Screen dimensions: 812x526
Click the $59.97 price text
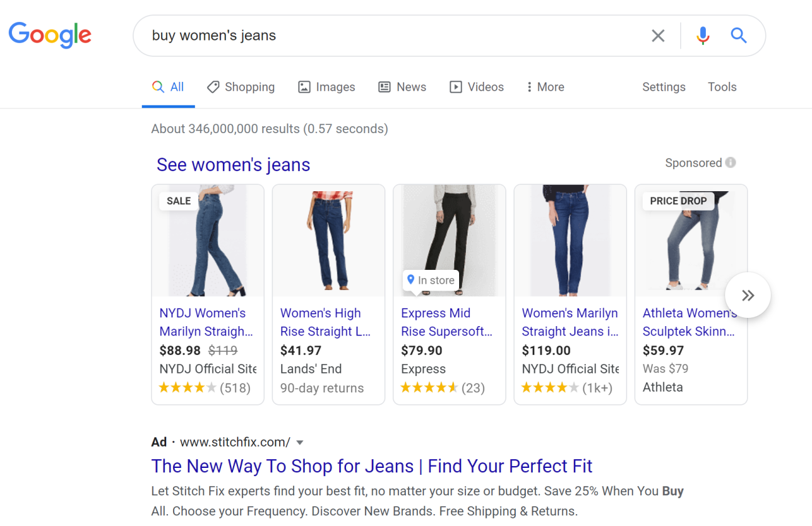(x=663, y=350)
